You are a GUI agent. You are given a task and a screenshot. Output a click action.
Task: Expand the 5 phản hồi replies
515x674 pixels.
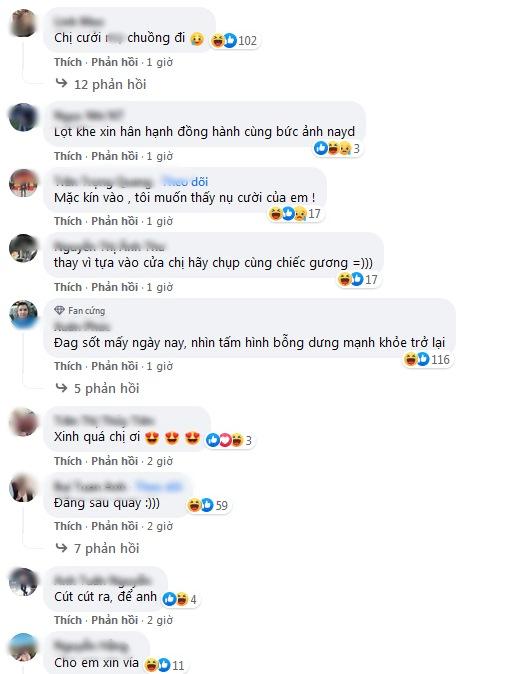[98, 389]
